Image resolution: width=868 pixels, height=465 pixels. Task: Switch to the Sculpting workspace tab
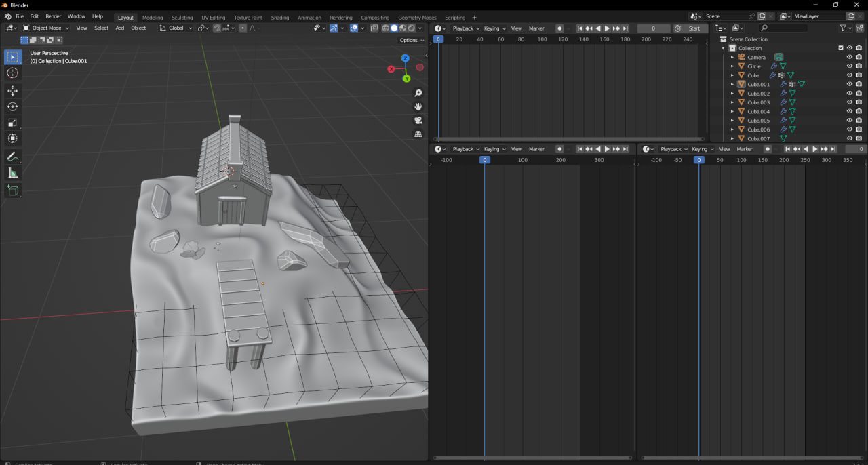[182, 17]
